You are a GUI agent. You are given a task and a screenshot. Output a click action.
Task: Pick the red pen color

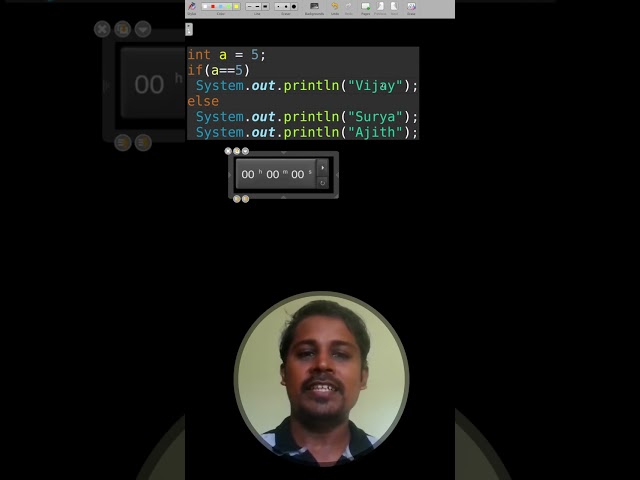tap(213, 7)
